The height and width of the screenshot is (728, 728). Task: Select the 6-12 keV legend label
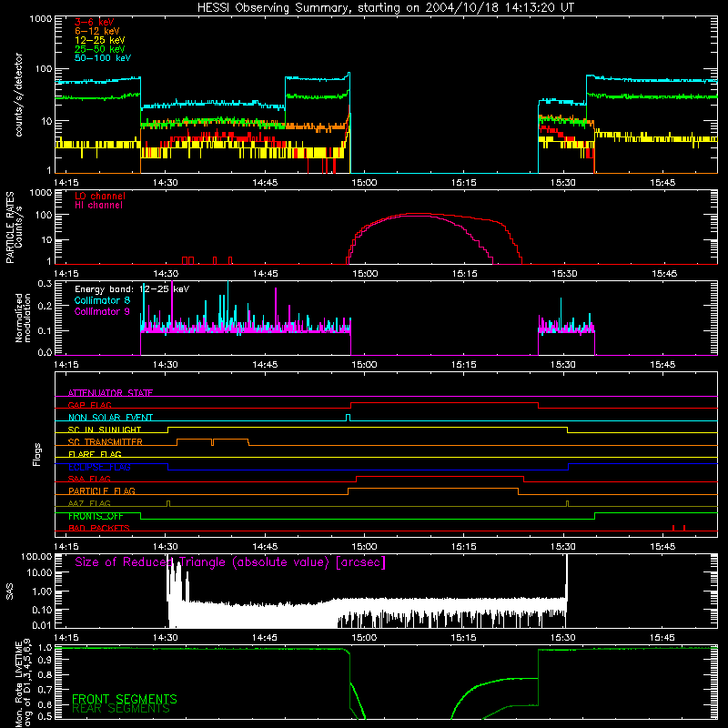96,31
